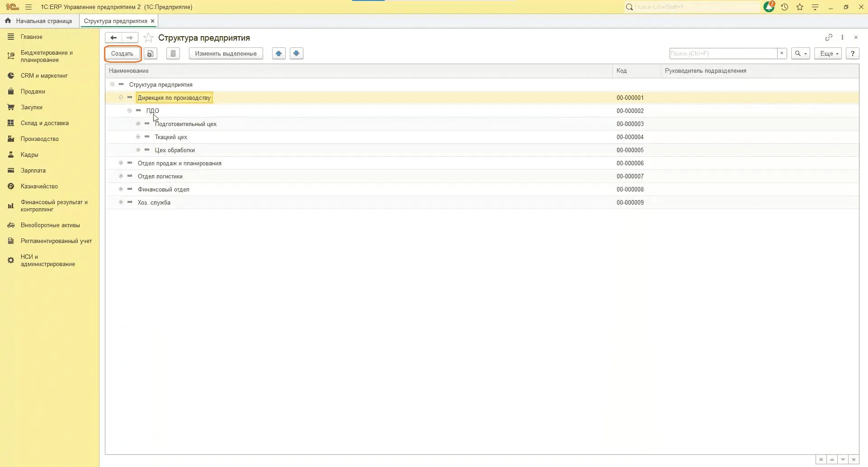Screen dimensions: 868x467
Task: Open Склад и доставка section
Action: pos(44,123)
